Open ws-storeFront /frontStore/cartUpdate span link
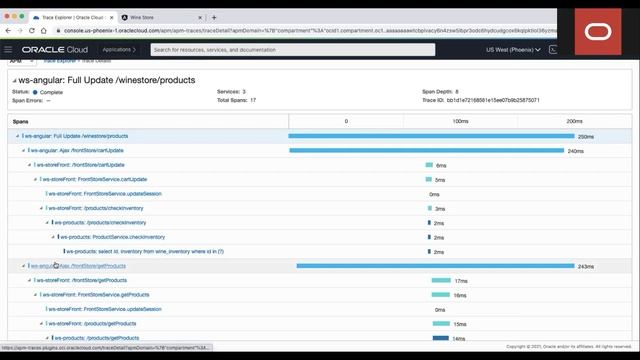Screen dimensions: 640x360 [80, 165]
